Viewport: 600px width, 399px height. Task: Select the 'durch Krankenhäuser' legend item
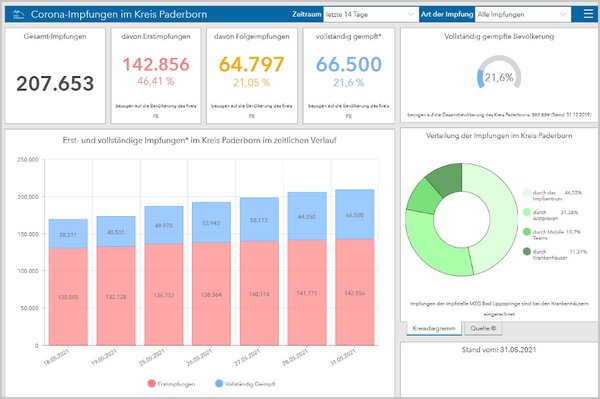point(555,254)
